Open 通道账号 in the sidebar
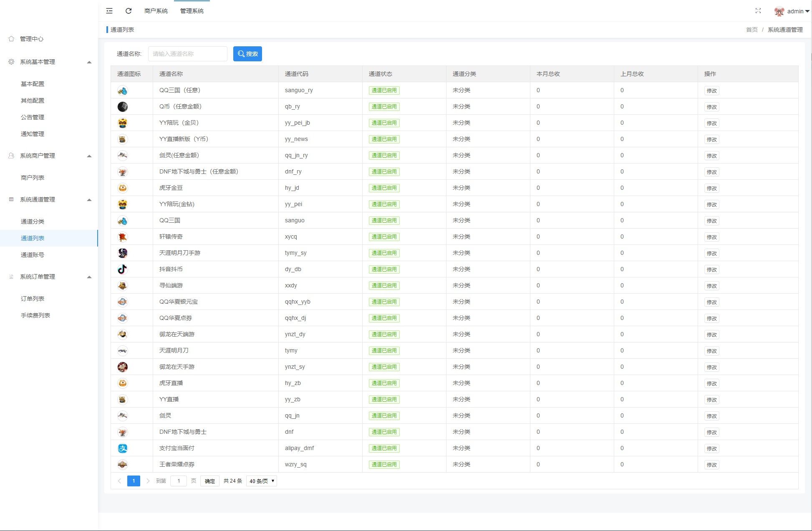This screenshot has width=812, height=531. (33, 255)
